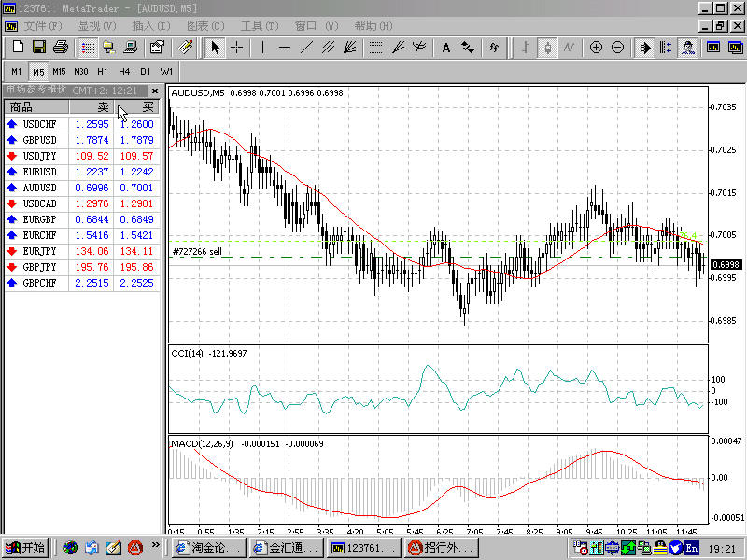Screen dimensions: 747x560
Task: Select the H4 timeframe
Action: point(124,72)
